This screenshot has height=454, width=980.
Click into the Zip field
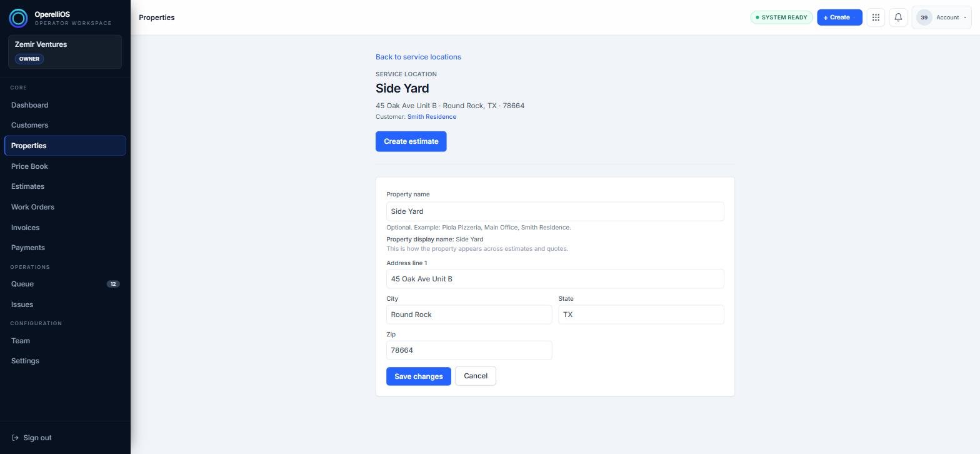469,350
